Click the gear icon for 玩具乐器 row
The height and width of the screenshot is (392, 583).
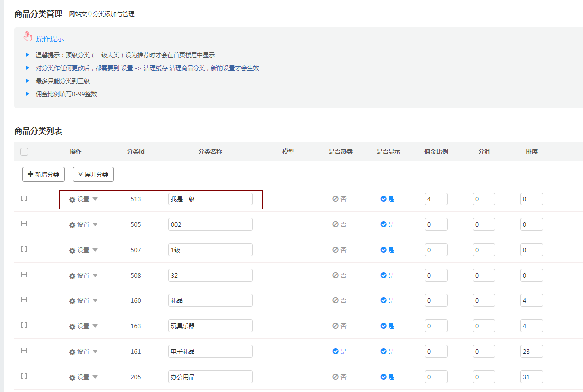tap(72, 326)
